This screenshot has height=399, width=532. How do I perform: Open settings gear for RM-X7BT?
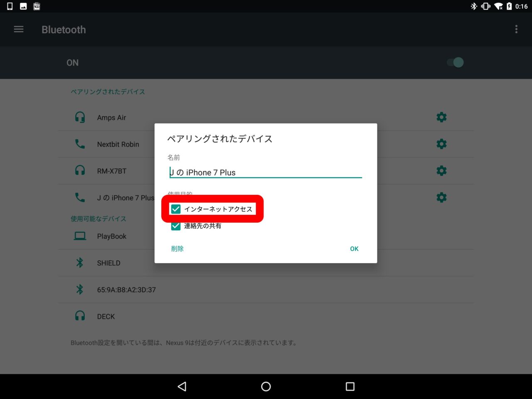[x=441, y=171]
